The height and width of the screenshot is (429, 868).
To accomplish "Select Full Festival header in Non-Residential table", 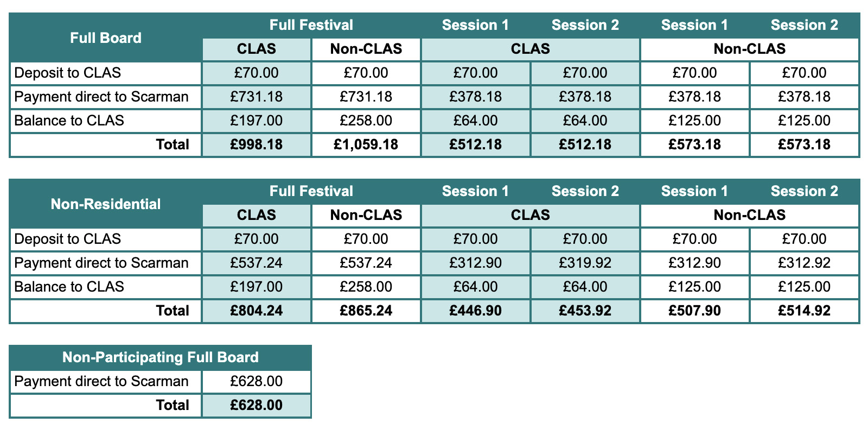I will click(x=311, y=191).
